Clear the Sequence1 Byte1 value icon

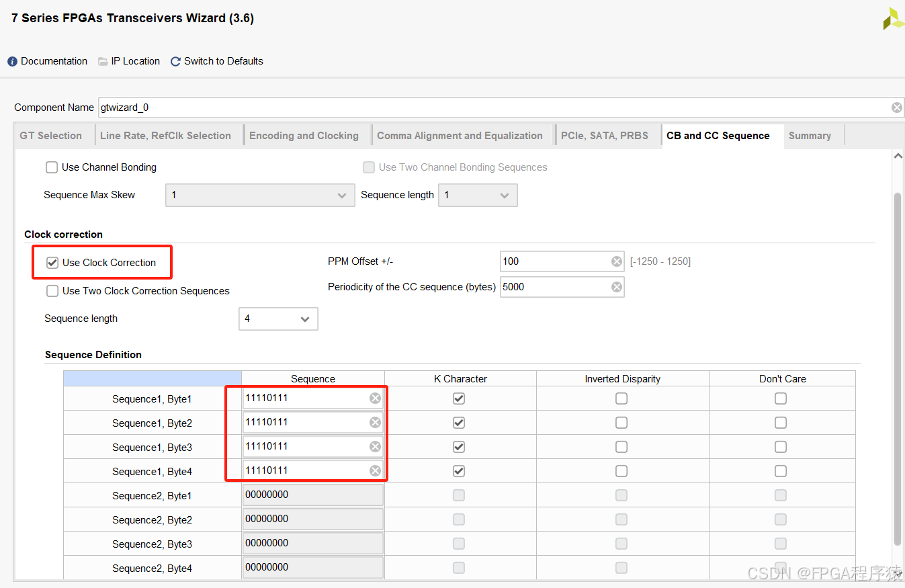coord(375,398)
